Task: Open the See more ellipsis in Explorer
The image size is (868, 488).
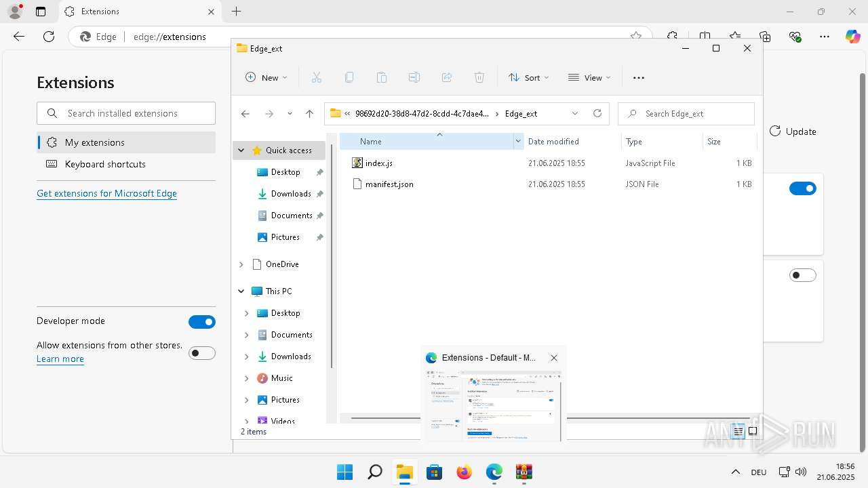Action: coord(639,78)
